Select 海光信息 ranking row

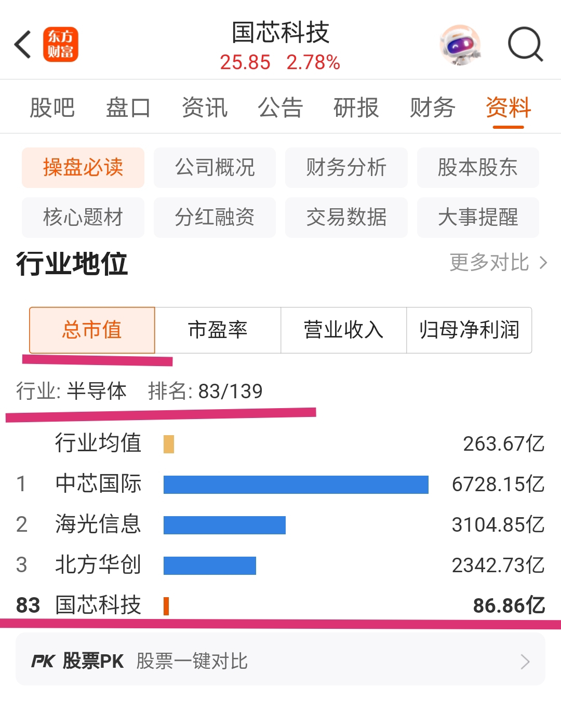[x=280, y=524]
